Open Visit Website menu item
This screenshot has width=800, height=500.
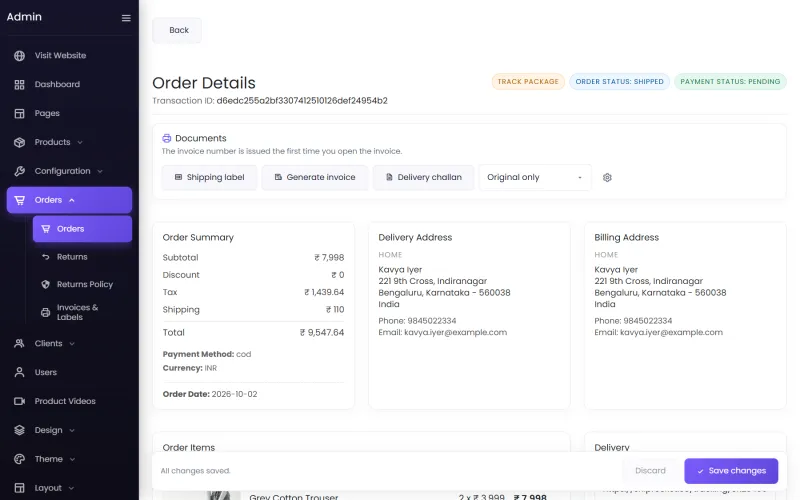click(x=69, y=56)
